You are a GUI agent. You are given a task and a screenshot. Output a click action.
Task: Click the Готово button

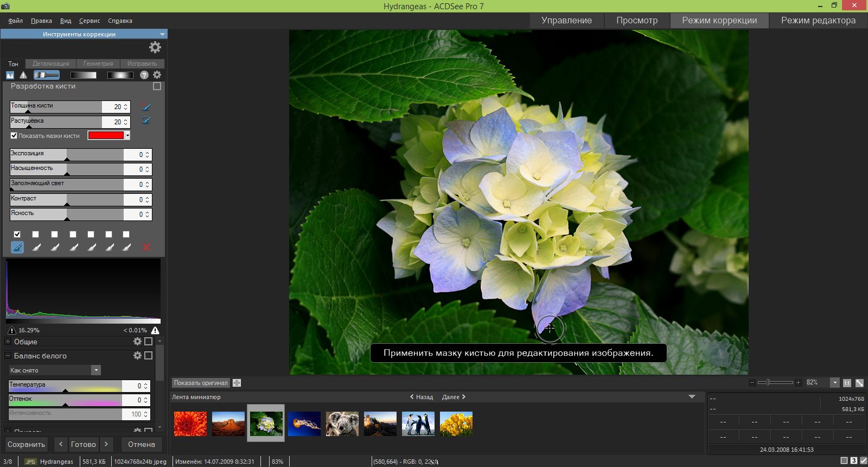(84, 444)
